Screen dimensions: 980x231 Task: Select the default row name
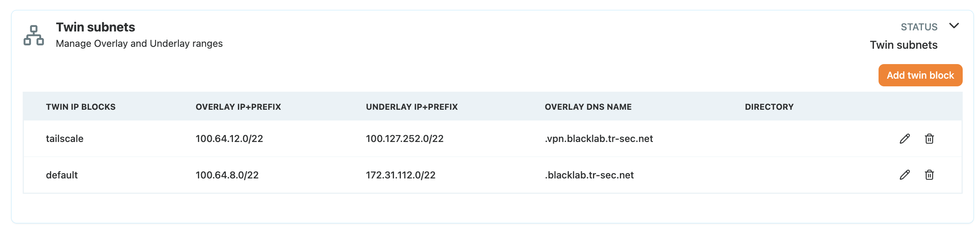click(x=62, y=175)
